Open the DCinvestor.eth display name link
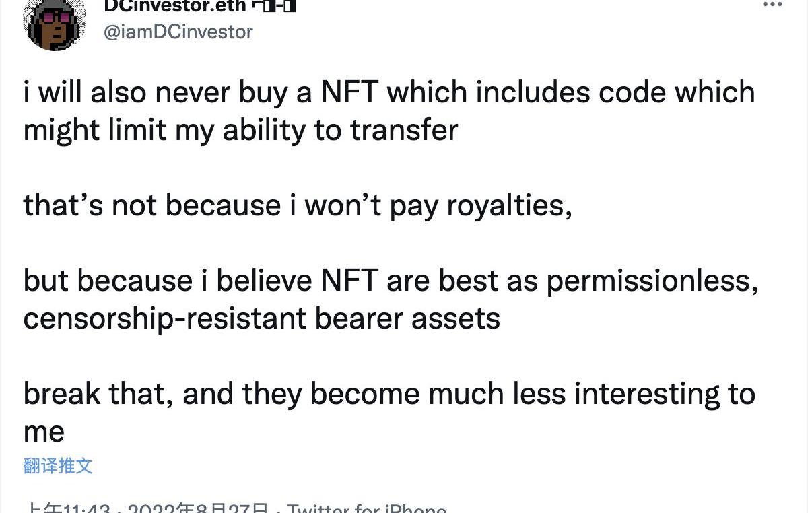This screenshot has height=513, width=812. pyautogui.click(x=174, y=7)
